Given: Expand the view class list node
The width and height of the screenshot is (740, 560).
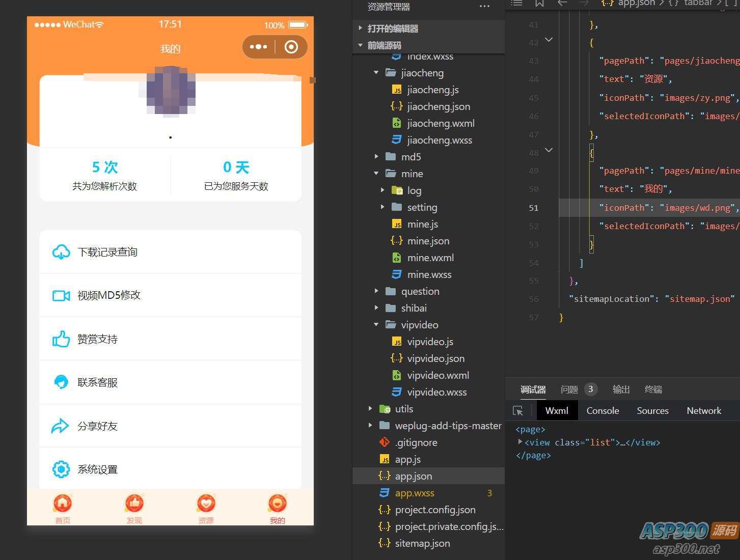Looking at the screenshot, I should pyautogui.click(x=520, y=442).
